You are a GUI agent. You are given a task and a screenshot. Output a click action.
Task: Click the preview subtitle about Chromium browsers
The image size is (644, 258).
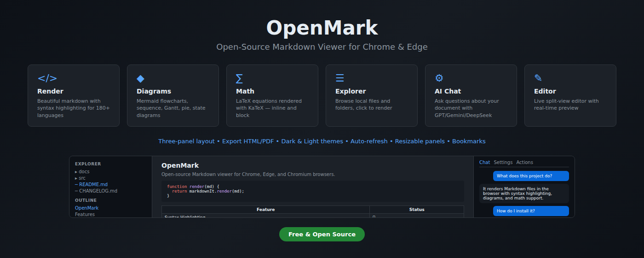(248, 175)
